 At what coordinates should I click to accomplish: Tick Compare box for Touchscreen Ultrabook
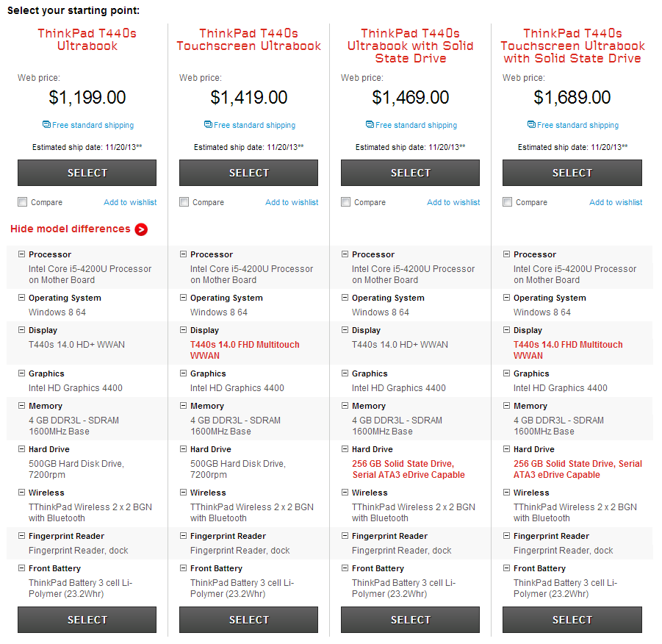coord(184,202)
